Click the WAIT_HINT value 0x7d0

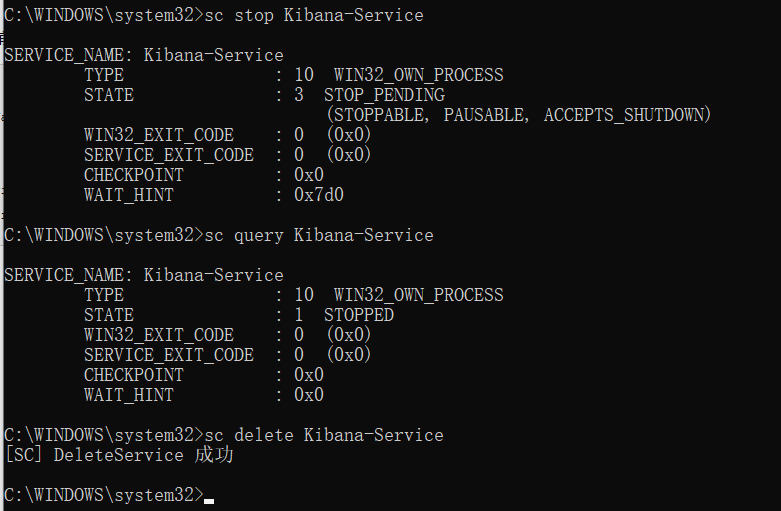[x=319, y=195]
